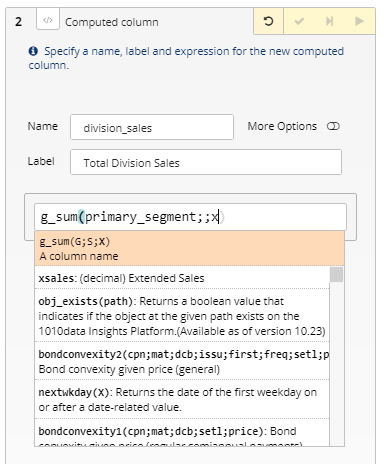Click the Label field Total Division Sales
The height and width of the screenshot is (464, 384).
tap(206, 162)
